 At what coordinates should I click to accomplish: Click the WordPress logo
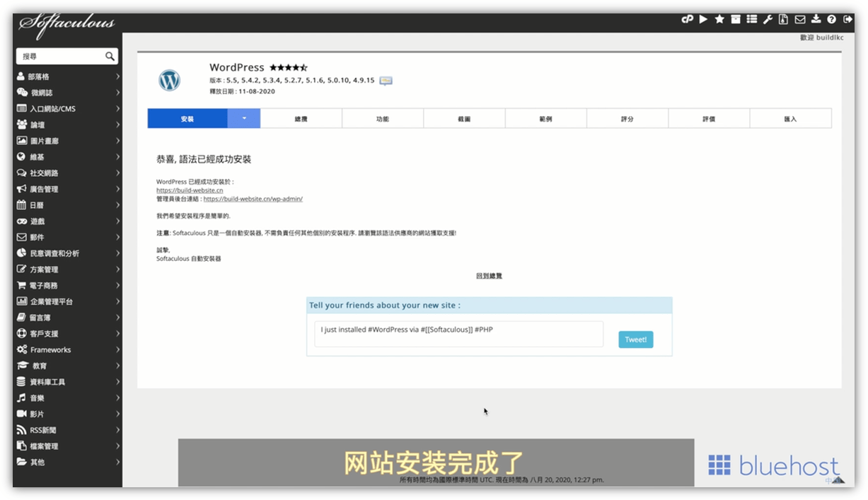click(170, 80)
